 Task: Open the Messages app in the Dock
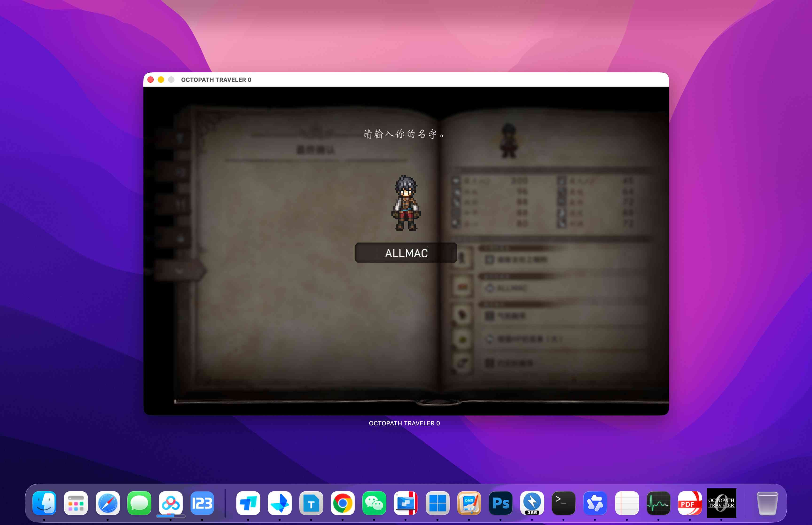[139, 503]
